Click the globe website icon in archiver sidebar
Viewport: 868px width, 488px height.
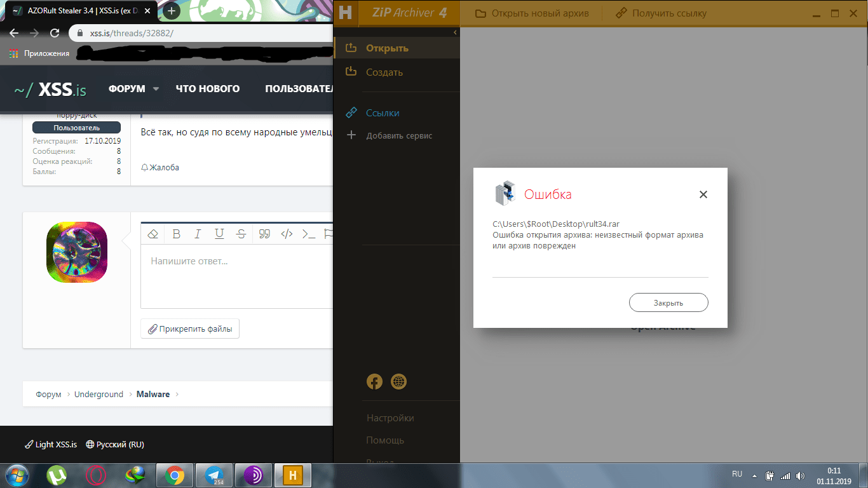[x=398, y=381]
